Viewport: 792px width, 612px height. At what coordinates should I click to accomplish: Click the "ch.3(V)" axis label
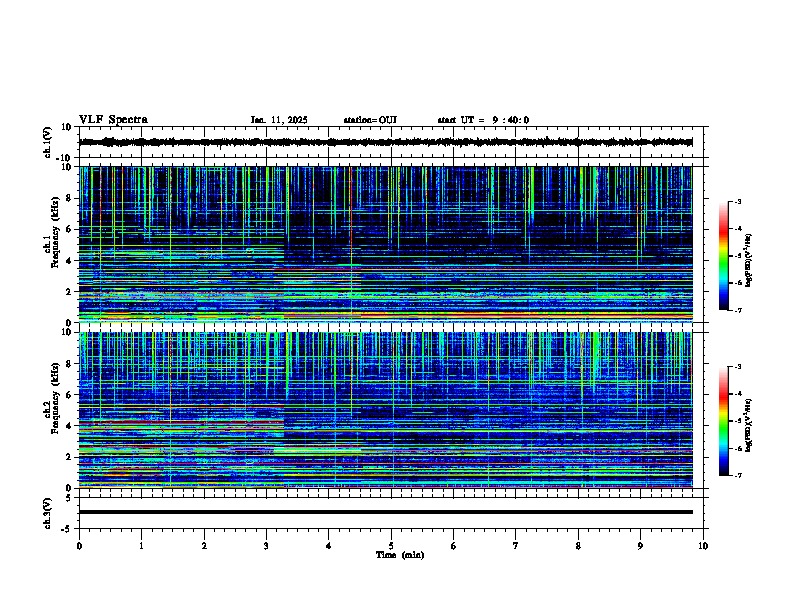[x=47, y=514]
